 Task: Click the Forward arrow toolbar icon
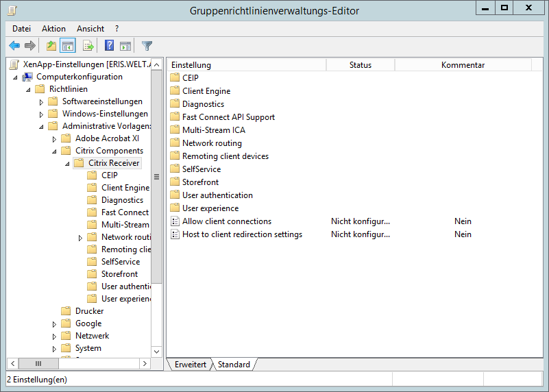tap(30, 45)
